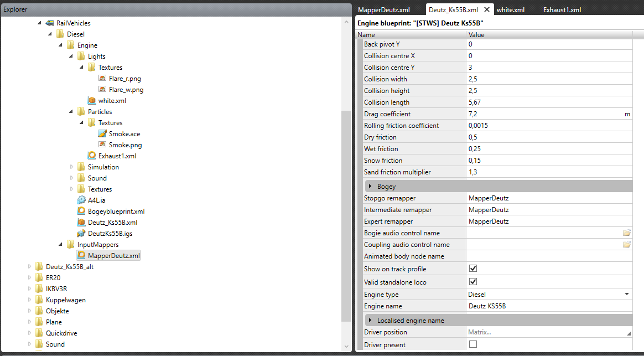Browse for Coupling audio control name file
644x356 pixels.
coord(626,245)
